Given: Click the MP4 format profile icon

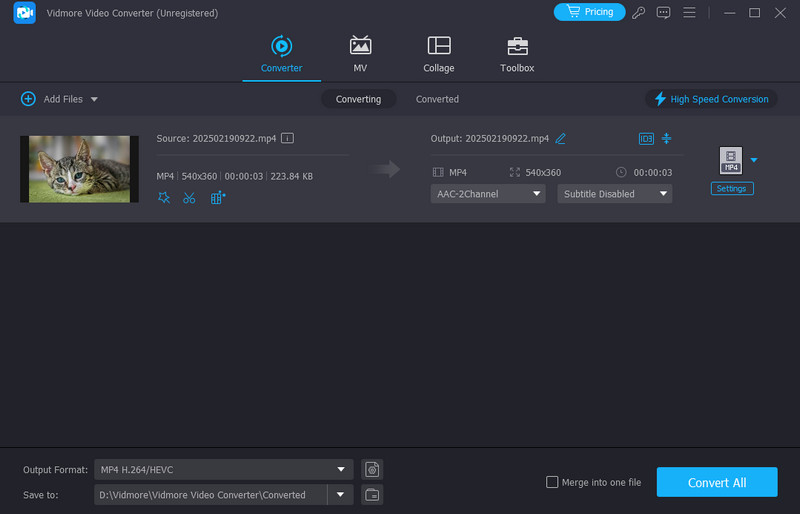Looking at the screenshot, I should (731, 160).
